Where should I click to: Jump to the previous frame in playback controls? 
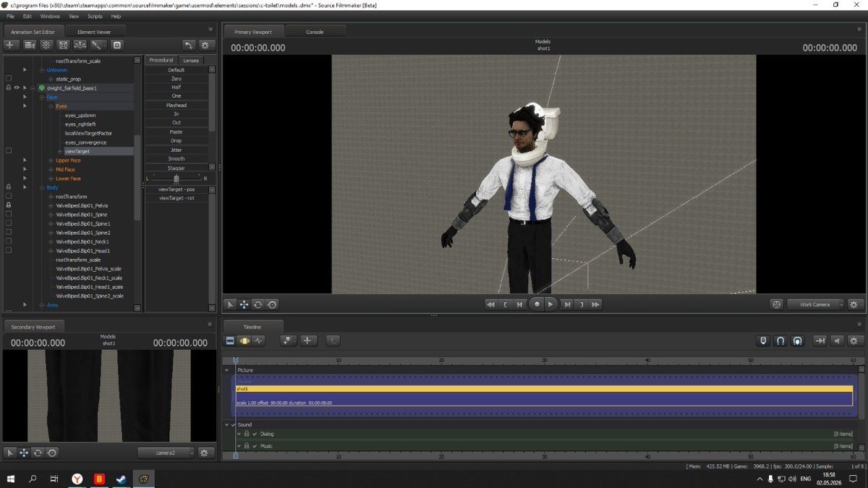pos(519,304)
